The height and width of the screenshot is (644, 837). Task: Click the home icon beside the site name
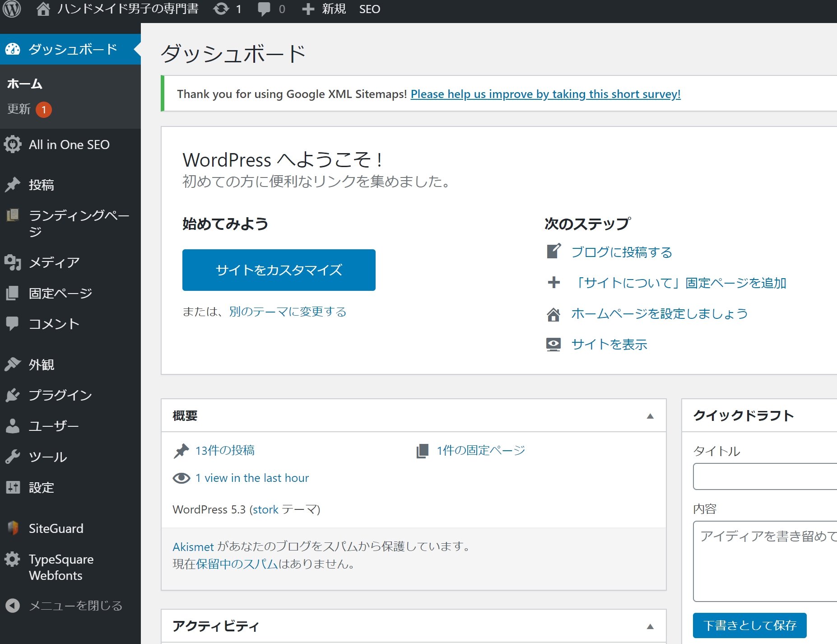(x=43, y=9)
